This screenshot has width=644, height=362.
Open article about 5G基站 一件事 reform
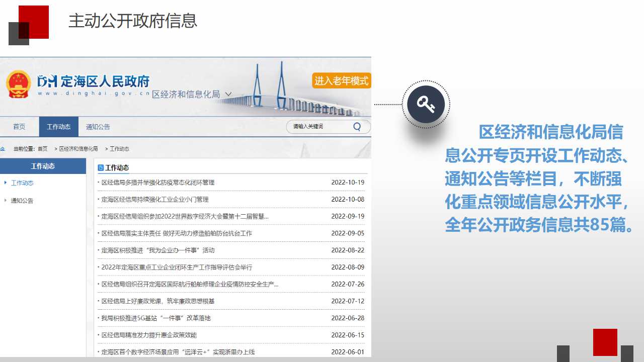156,318
